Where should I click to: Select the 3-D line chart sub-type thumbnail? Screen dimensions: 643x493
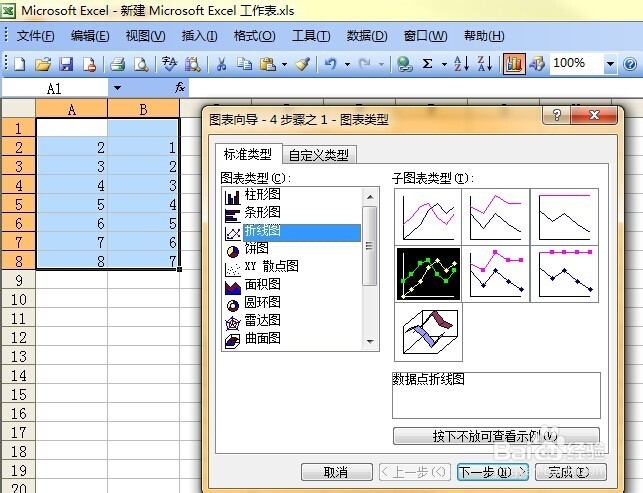(x=429, y=332)
